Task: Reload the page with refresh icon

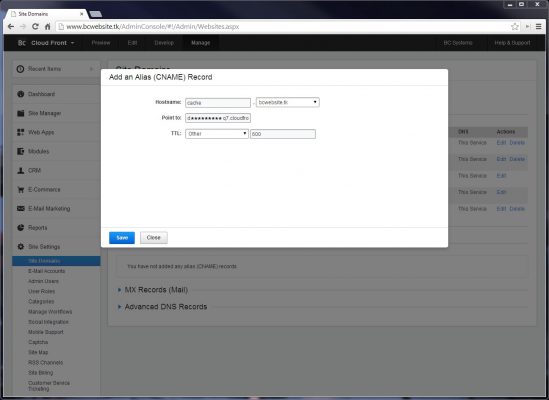Action: pyautogui.click(x=35, y=27)
